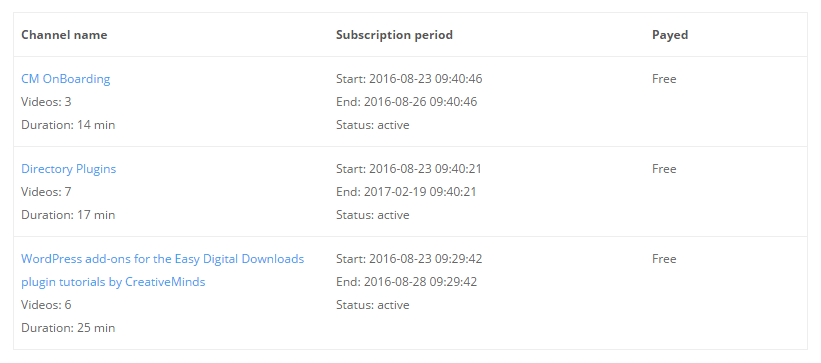Click the Subscription period column header
The height and width of the screenshot is (363, 821).
click(394, 35)
